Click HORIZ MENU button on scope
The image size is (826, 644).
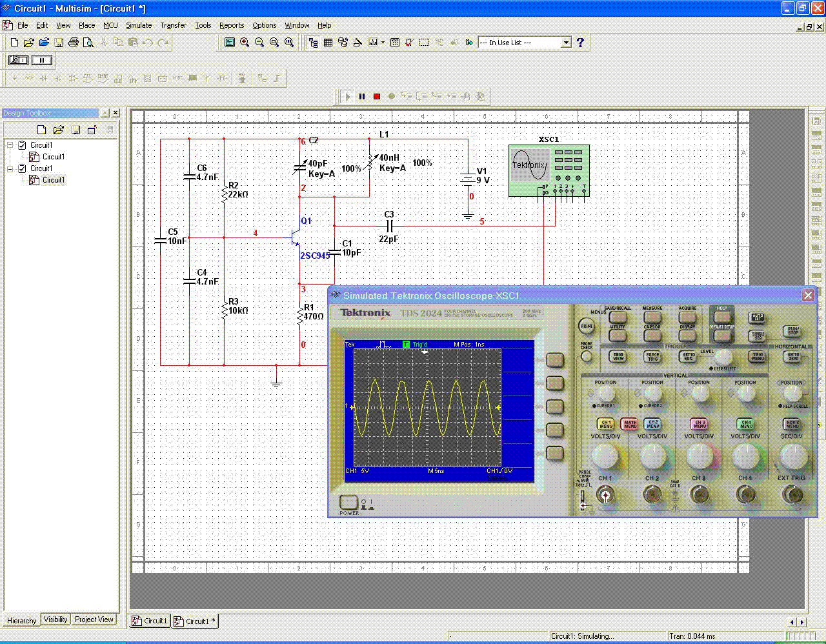(793, 424)
